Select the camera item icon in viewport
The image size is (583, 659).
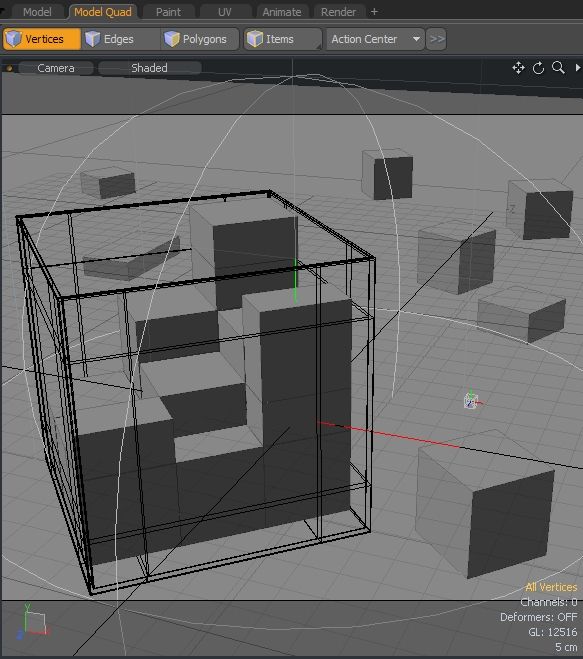(472, 400)
